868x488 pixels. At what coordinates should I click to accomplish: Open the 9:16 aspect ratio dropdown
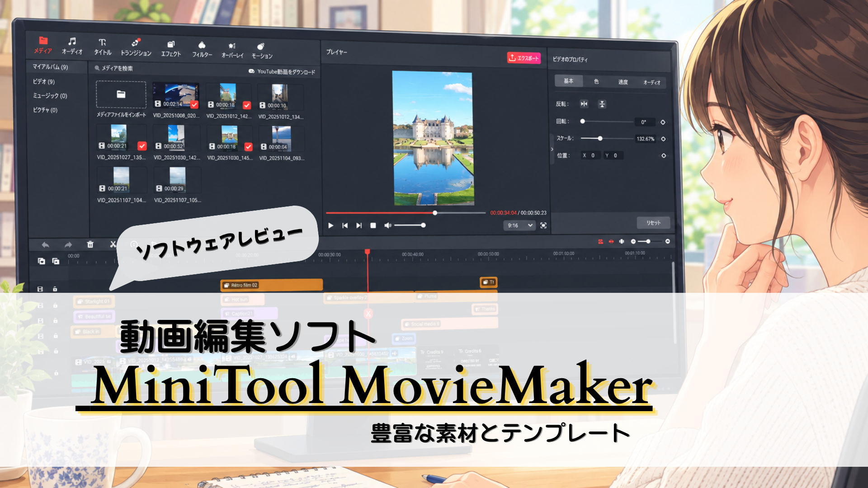[x=519, y=225]
